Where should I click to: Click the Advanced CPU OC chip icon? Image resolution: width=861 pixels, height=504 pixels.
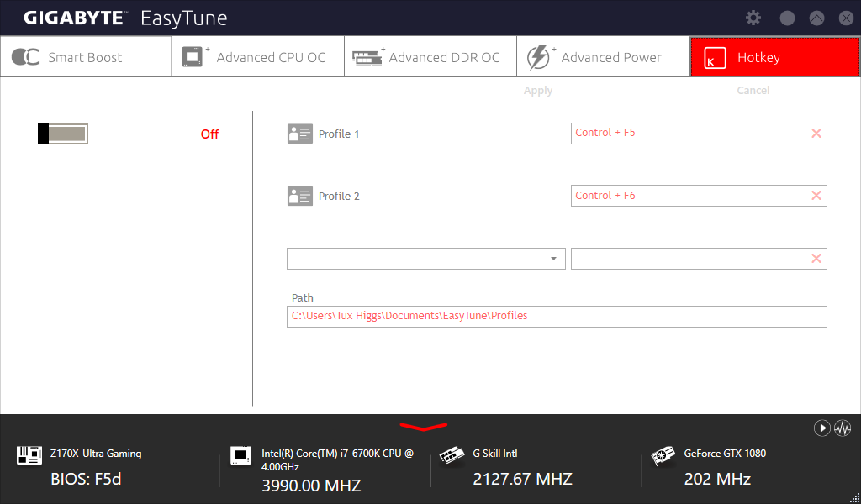pos(195,56)
